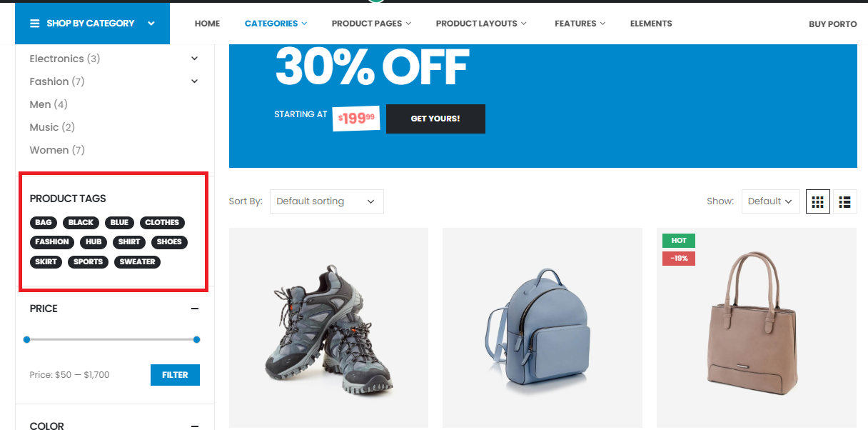Switch to list view layout icon

tap(845, 201)
